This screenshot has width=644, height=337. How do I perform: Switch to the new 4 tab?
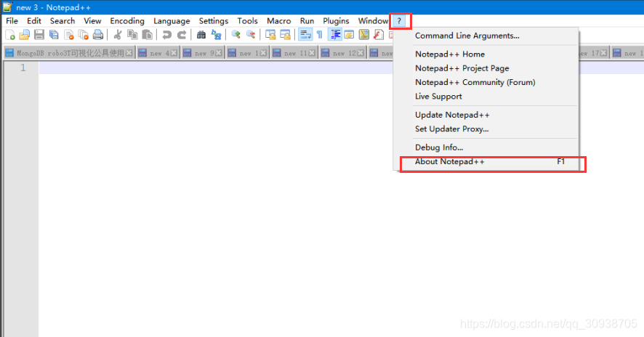tap(158, 53)
